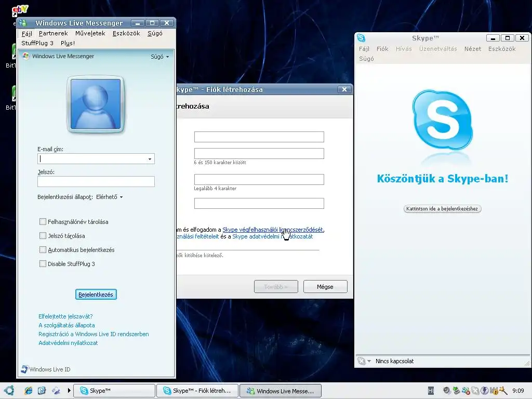Open the Start button on the taskbar

(x=9, y=391)
